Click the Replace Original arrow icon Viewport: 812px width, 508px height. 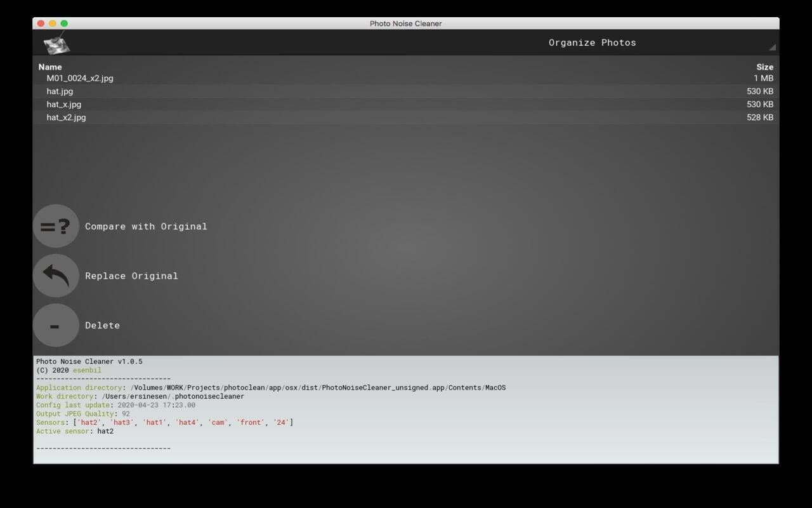coord(56,276)
